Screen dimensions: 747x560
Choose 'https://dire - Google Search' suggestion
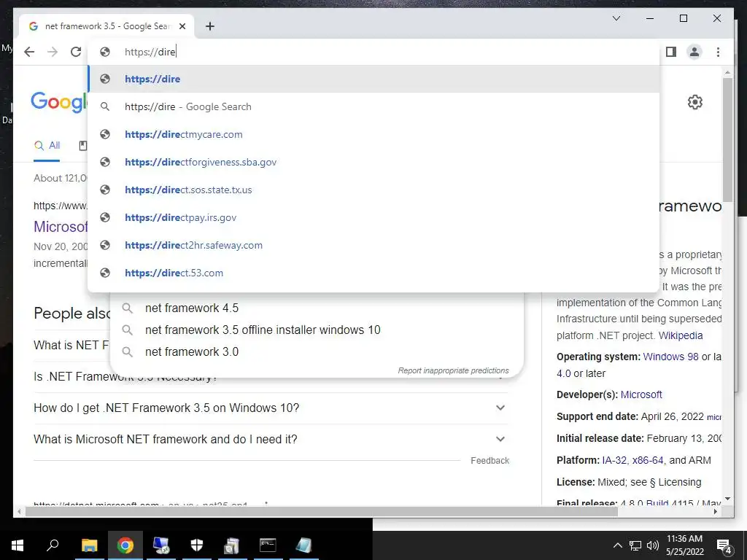click(374, 106)
